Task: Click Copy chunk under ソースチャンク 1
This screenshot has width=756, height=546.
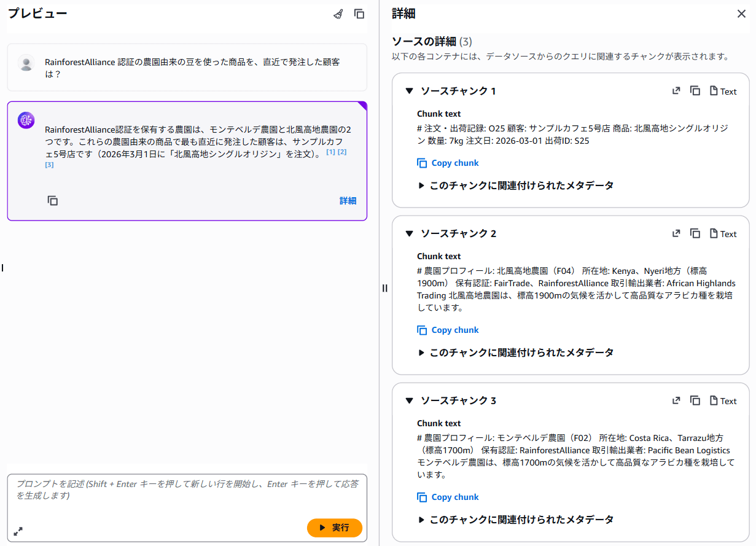Action: [448, 163]
